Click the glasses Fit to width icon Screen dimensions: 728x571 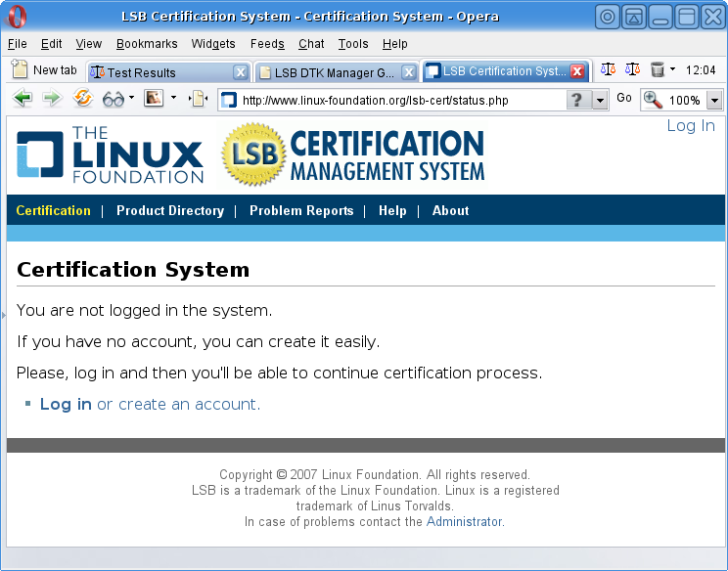coord(113,99)
